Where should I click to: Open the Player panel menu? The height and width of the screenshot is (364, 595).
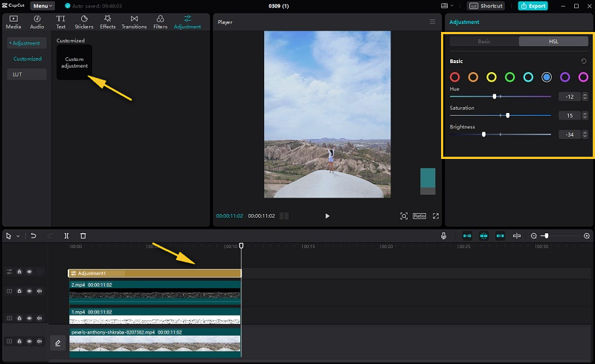coord(432,22)
